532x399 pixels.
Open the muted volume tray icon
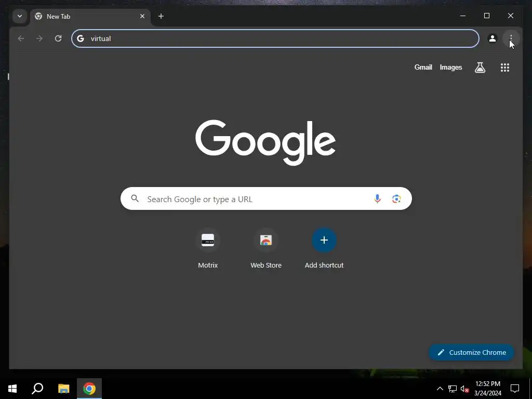pos(464,389)
